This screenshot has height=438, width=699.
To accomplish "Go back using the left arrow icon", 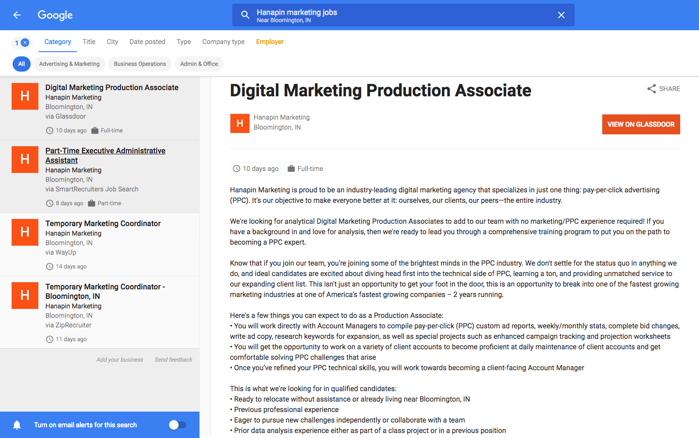I will point(17,15).
